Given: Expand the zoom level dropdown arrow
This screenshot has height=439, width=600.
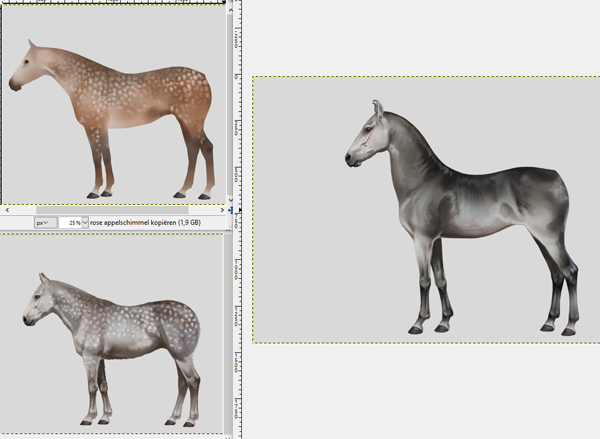Looking at the screenshot, I should coord(85,222).
